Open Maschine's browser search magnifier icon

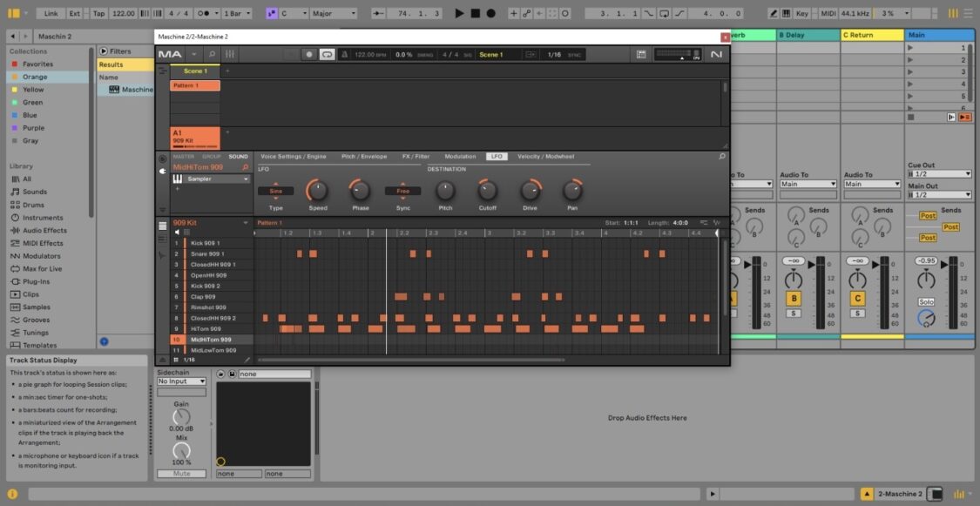(212, 54)
